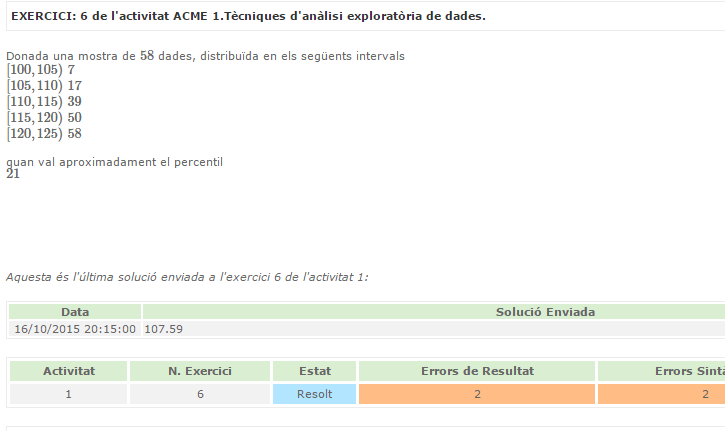This screenshot has width=725, height=431.
Task: Click the italic 'última solució enviada' note
Action: (187, 276)
